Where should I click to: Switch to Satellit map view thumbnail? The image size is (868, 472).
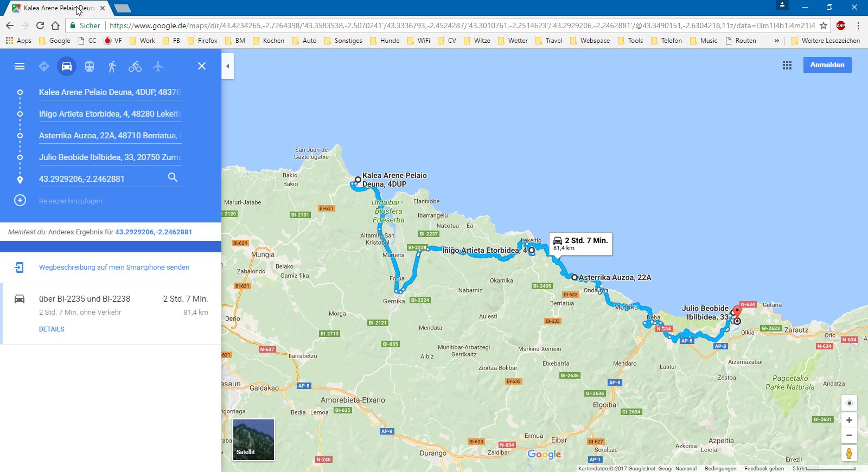point(253,439)
